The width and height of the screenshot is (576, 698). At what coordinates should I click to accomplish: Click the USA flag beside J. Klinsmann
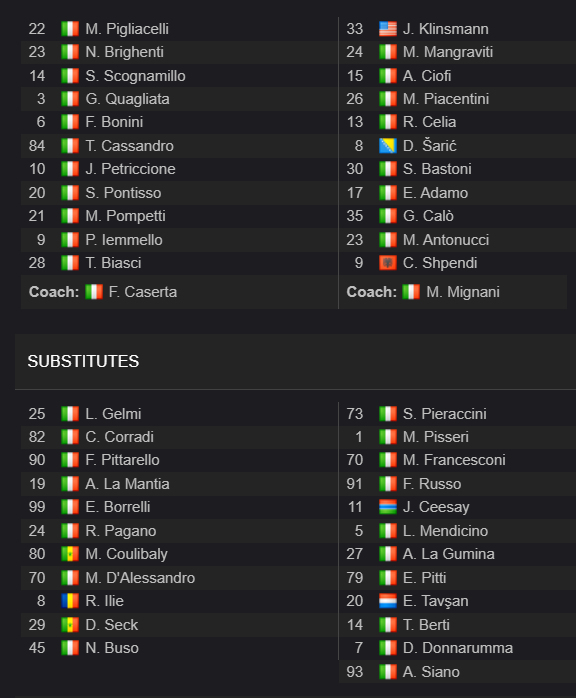pyautogui.click(x=388, y=29)
